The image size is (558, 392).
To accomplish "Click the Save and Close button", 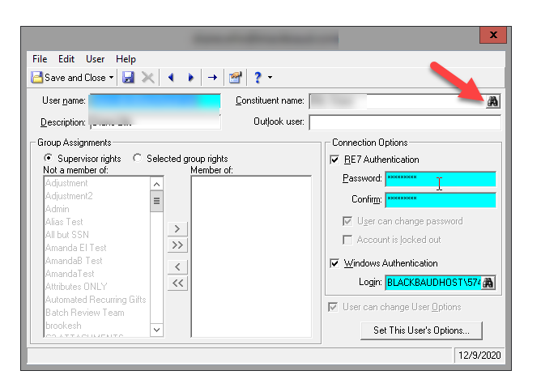I will pyautogui.click(x=68, y=77).
